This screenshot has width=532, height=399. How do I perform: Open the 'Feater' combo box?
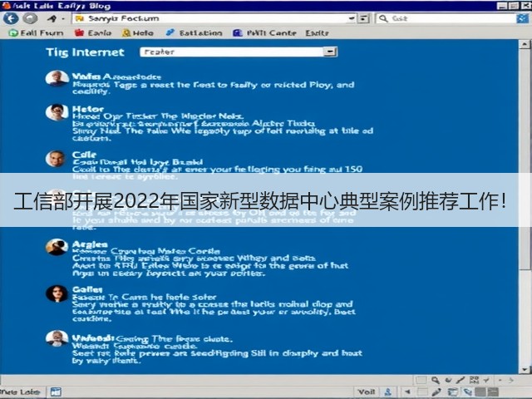point(239,52)
